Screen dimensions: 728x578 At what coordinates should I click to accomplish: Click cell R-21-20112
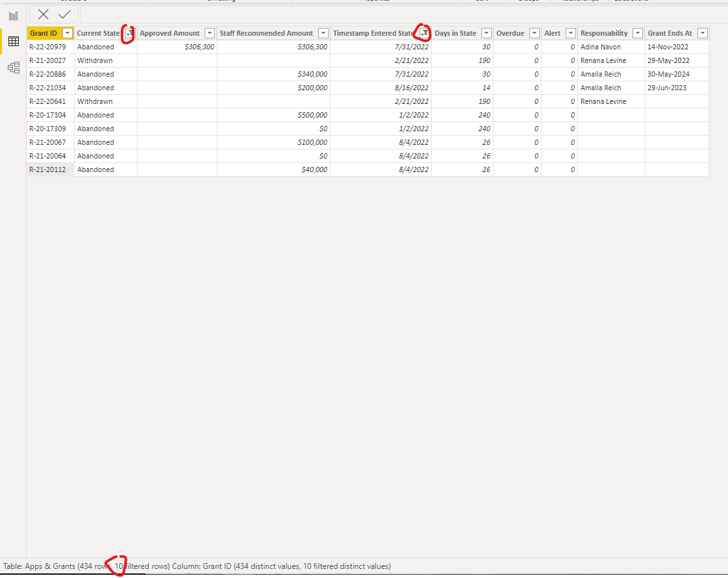click(51, 170)
